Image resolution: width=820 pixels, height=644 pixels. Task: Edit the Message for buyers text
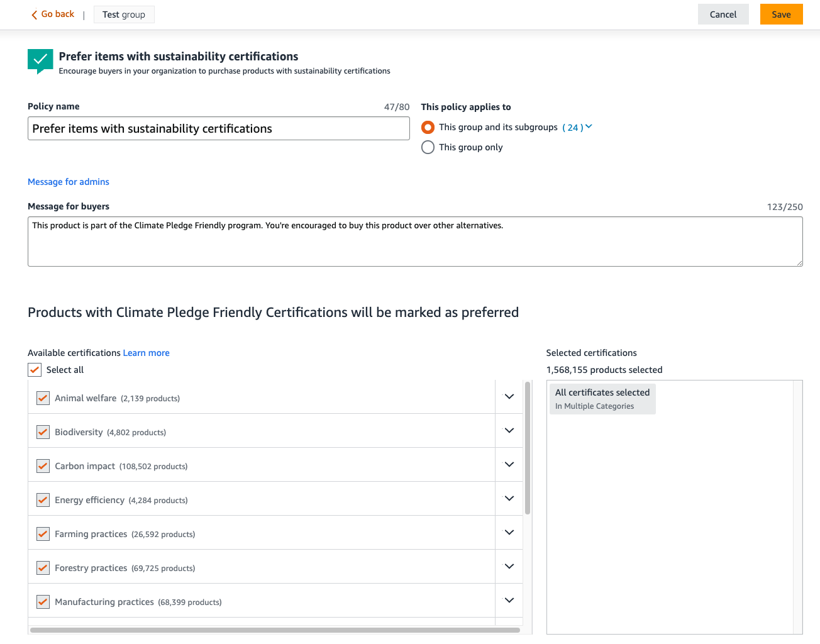415,241
